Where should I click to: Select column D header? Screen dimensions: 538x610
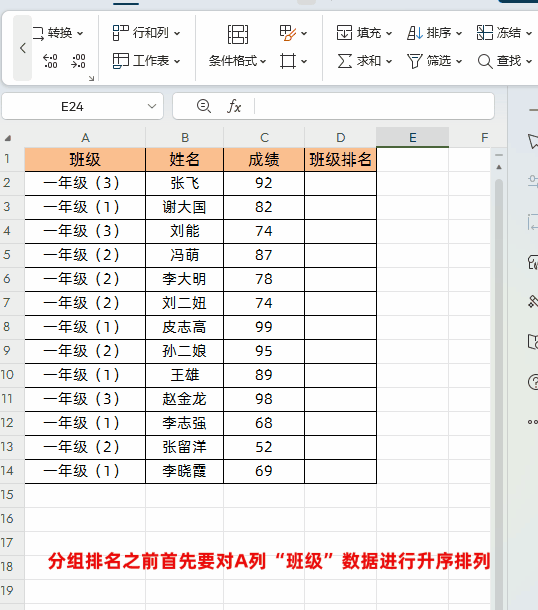[x=340, y=138]
